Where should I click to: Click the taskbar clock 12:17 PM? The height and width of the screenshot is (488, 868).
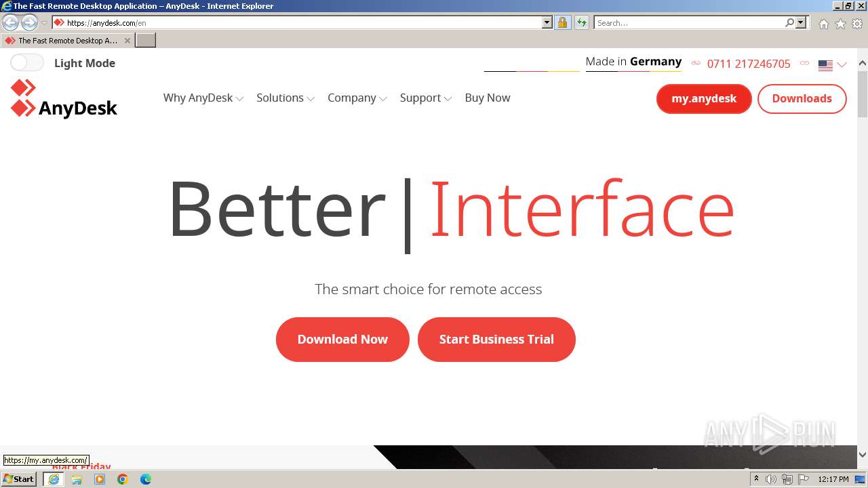click(833, 479)
